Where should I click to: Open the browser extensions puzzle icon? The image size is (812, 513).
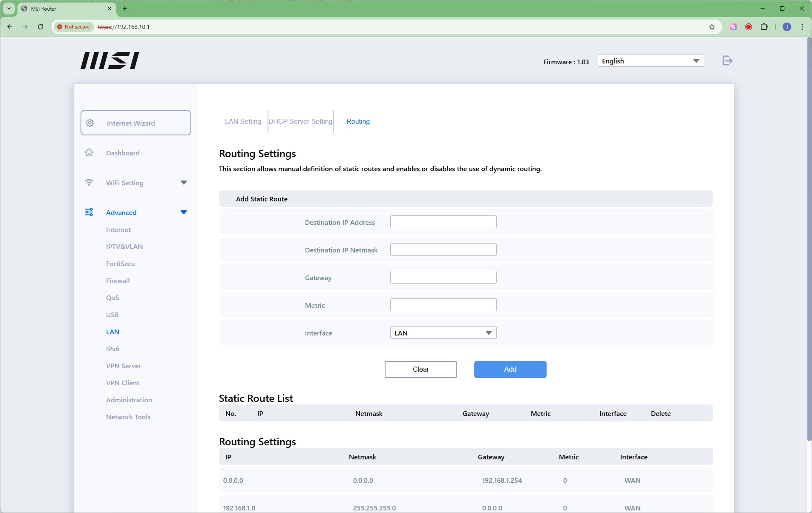(764, 27)
